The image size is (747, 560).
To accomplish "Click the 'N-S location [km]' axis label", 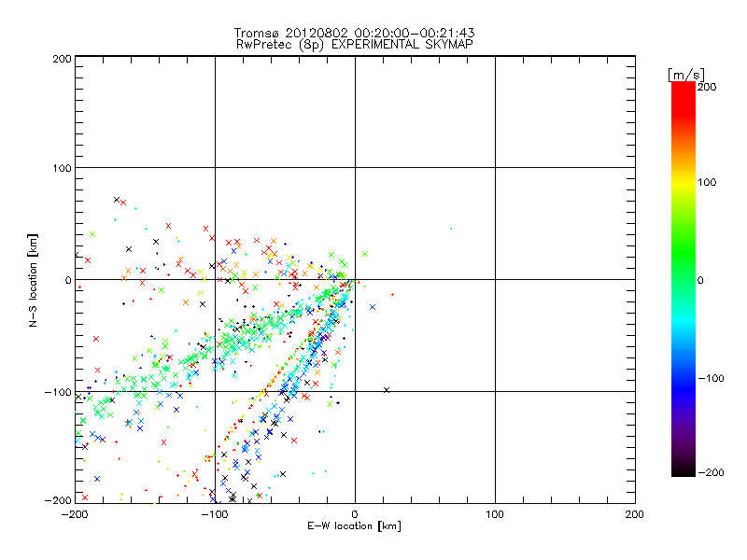I will (x=33, y=281).
